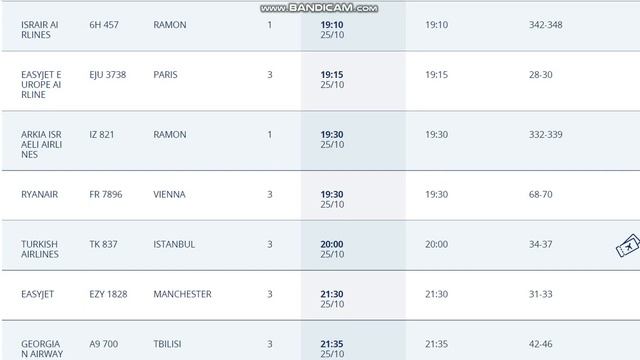The width and height of the screenshot is (640, 360).
Task: Click the RYANAIR airline name
Action: (x=40, y=194)
